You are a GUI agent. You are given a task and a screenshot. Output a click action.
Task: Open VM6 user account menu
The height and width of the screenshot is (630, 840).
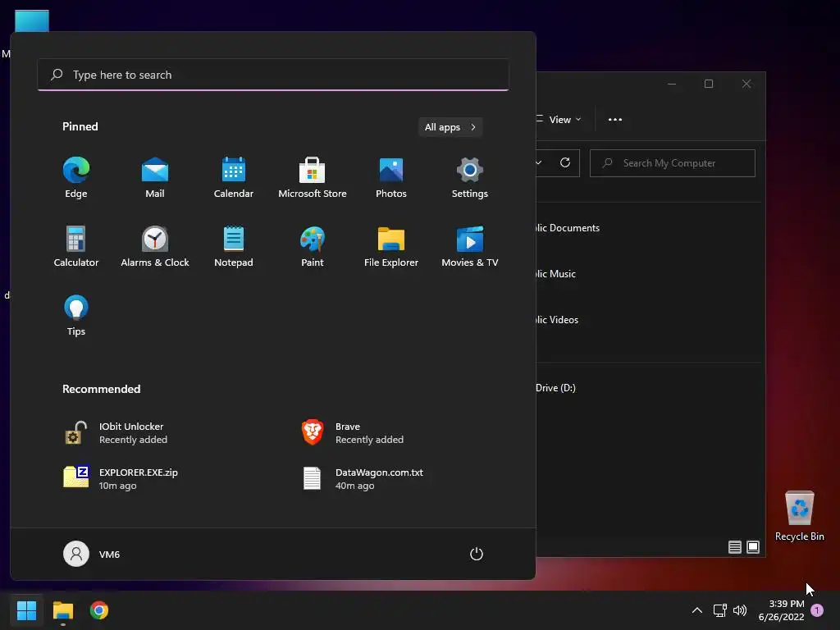(x=92, y=554)
